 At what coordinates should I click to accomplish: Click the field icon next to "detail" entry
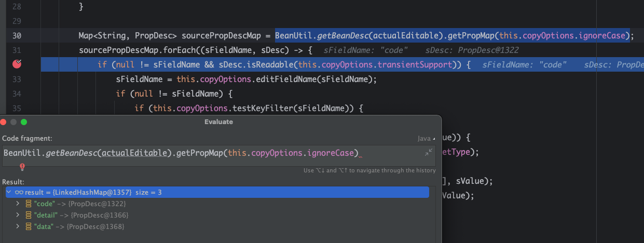[x=29, y=215]
